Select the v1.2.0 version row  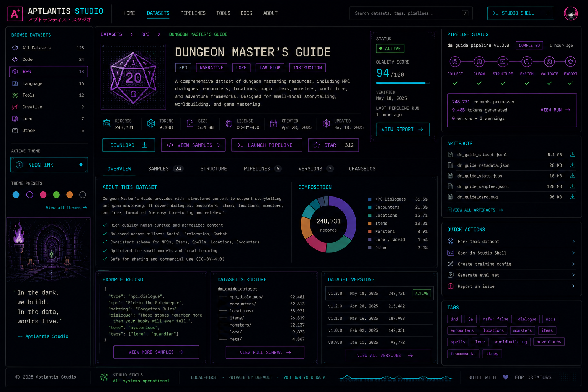point(379,306)
